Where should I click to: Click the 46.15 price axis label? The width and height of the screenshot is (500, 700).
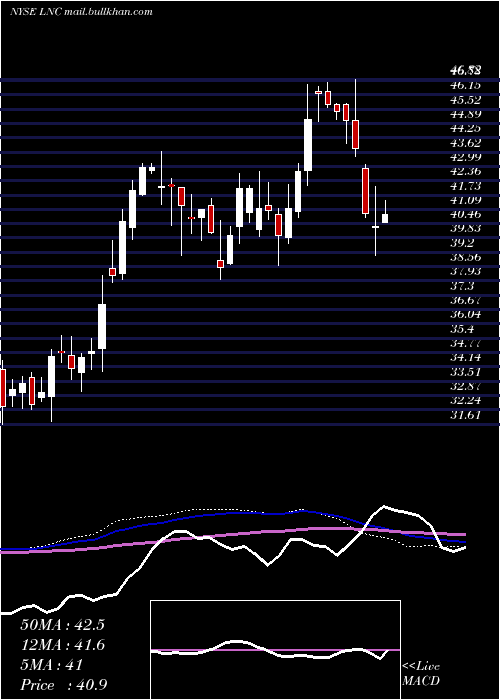465,85
